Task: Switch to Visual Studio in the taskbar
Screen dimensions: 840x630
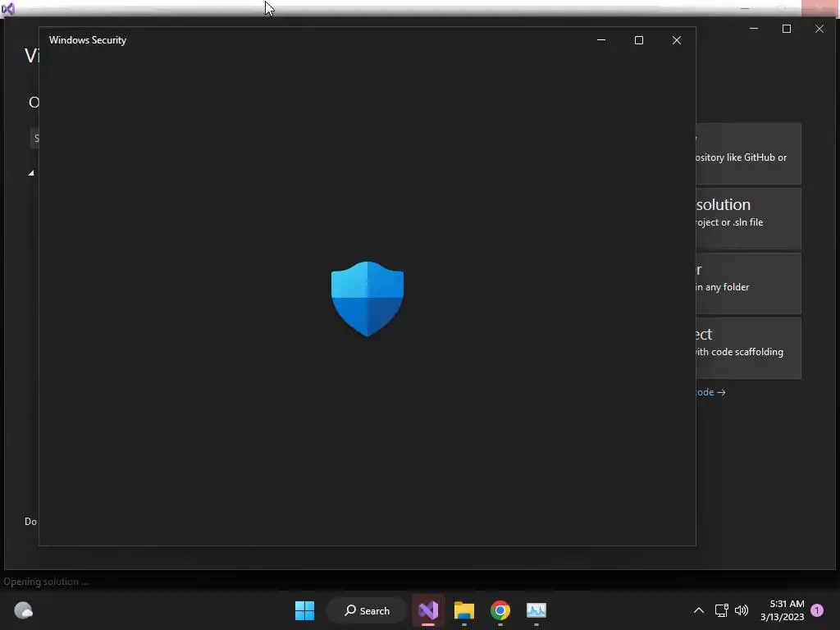Action: click(428, 610)
